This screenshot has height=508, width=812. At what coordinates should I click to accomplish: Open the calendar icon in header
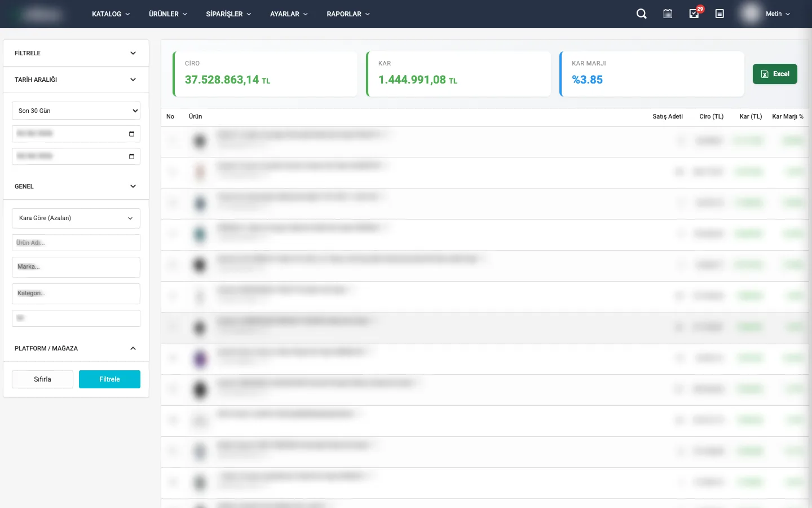[668, 14]
